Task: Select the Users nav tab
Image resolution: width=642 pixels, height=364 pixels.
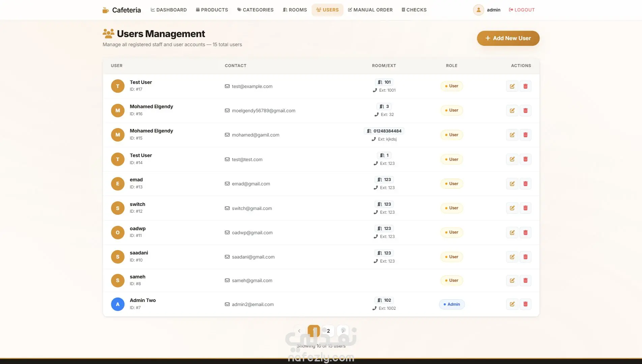Action: tap(327, 10)
